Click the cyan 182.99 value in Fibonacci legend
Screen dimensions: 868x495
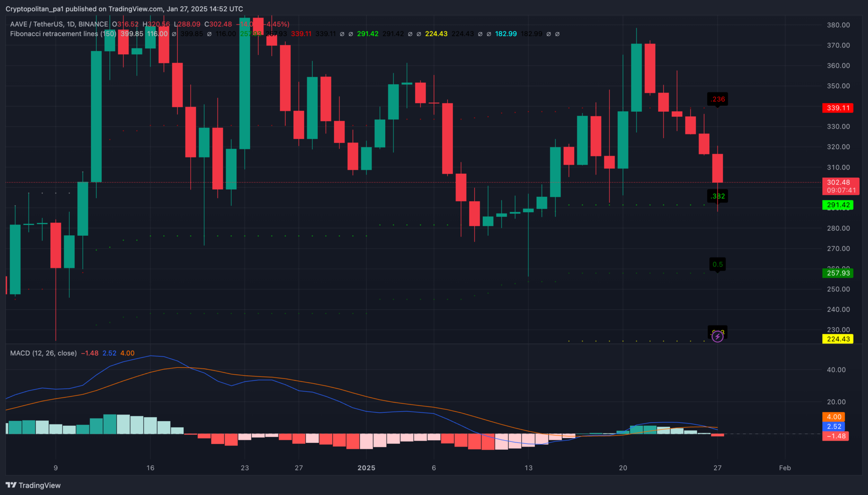point(505,34)
